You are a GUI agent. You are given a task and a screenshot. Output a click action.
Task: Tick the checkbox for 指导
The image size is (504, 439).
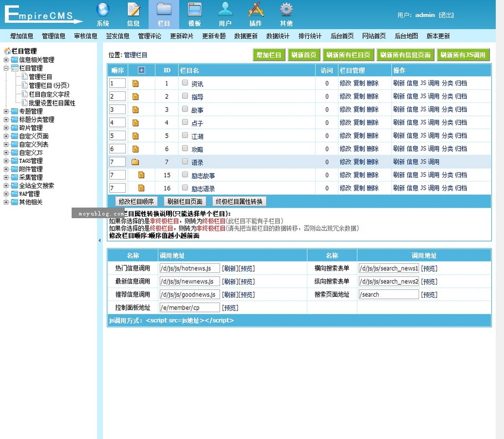[185, 96]
